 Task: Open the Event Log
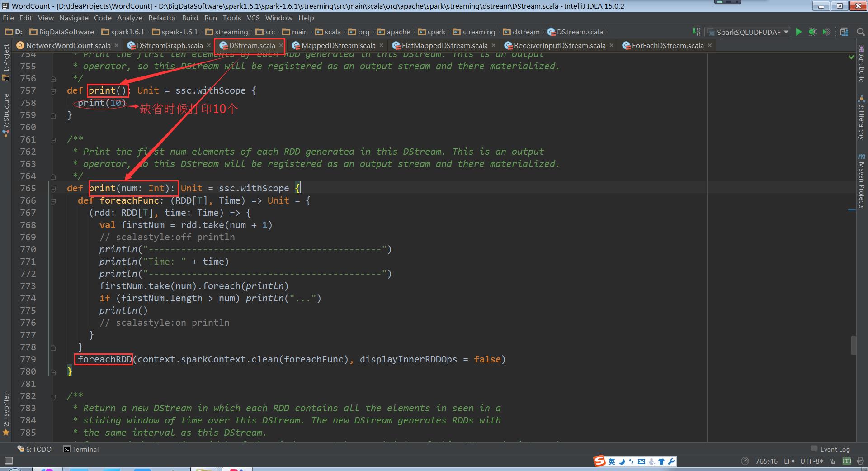click(x=830, y=449)
